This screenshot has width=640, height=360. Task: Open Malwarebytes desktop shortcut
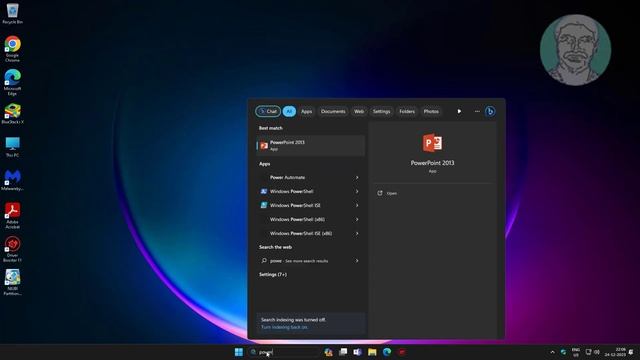(12, 180)
